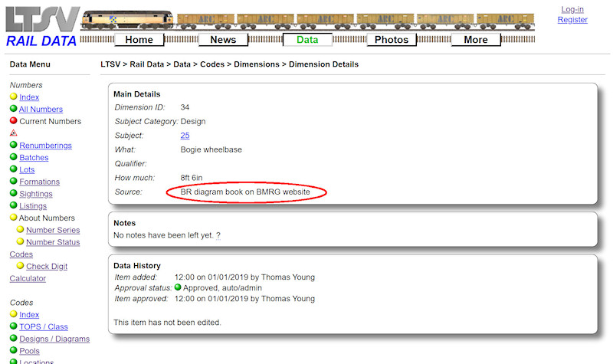Open the Photos navigation tab

[x=392, y=40]
